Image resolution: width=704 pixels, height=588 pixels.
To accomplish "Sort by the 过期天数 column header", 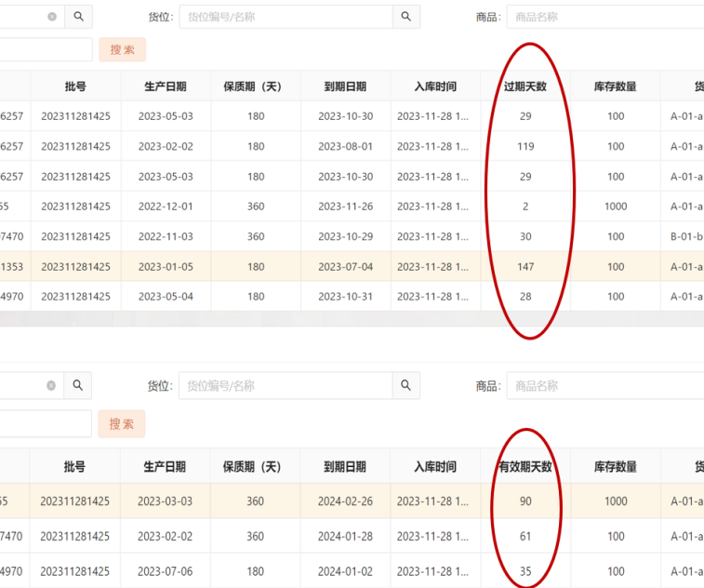I will (x=525, y=87).
